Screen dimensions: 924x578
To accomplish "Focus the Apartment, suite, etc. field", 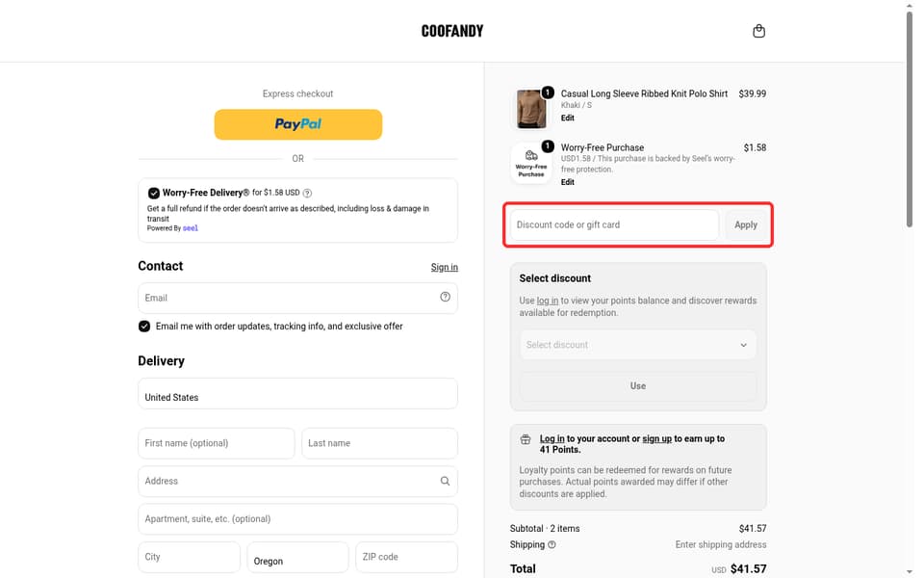I will click(297, 519).
